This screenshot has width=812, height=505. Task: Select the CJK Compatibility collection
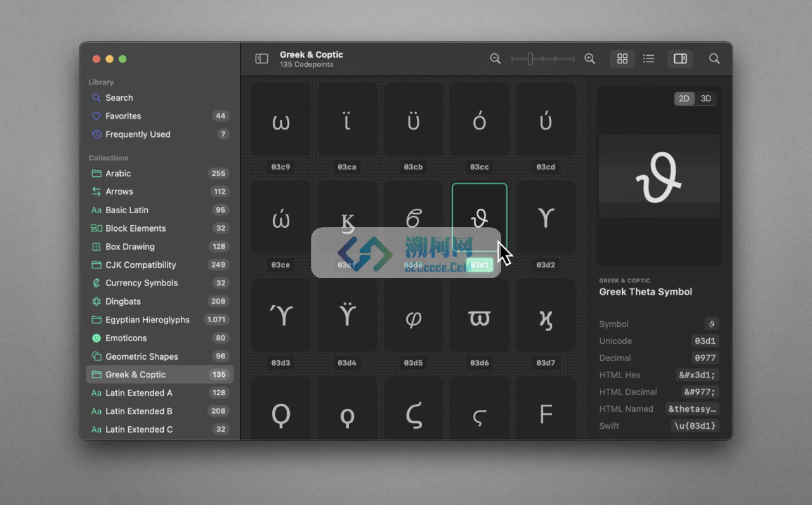159,265
